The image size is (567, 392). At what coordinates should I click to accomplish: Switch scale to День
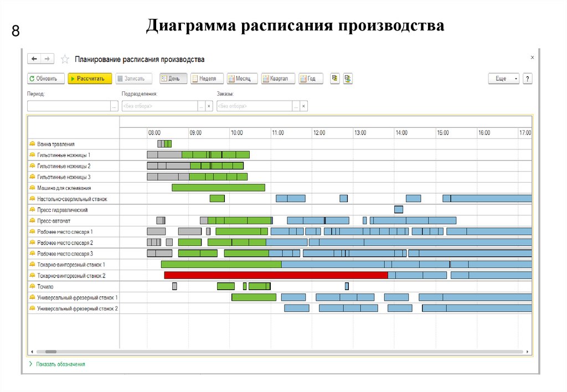173,79
